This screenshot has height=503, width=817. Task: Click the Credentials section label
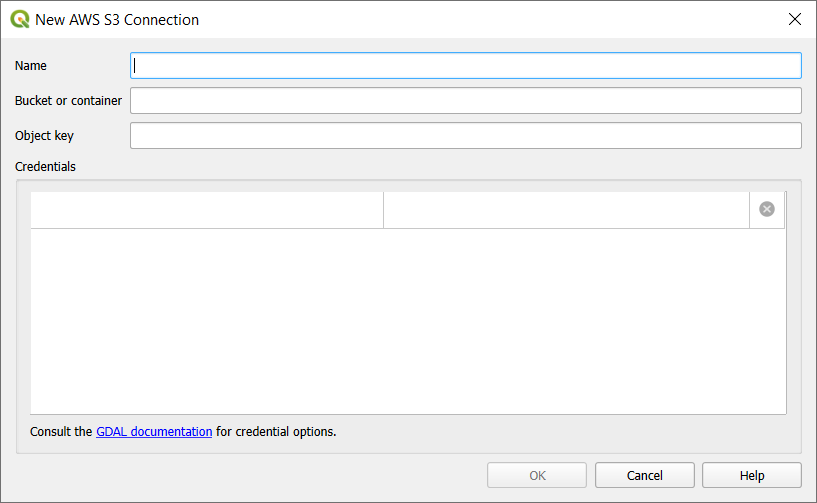tap(45, 166)
